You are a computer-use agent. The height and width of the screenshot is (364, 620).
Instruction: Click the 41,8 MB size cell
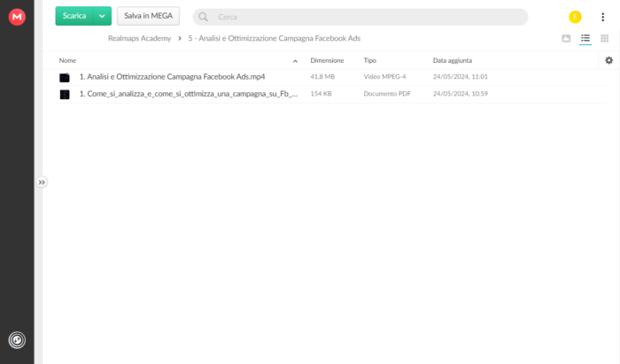tap(322, 77)
